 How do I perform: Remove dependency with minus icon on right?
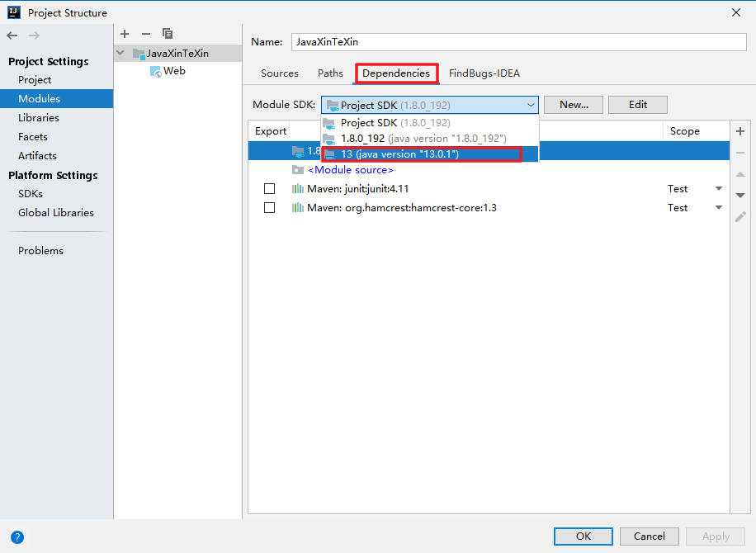click(740, 153)
